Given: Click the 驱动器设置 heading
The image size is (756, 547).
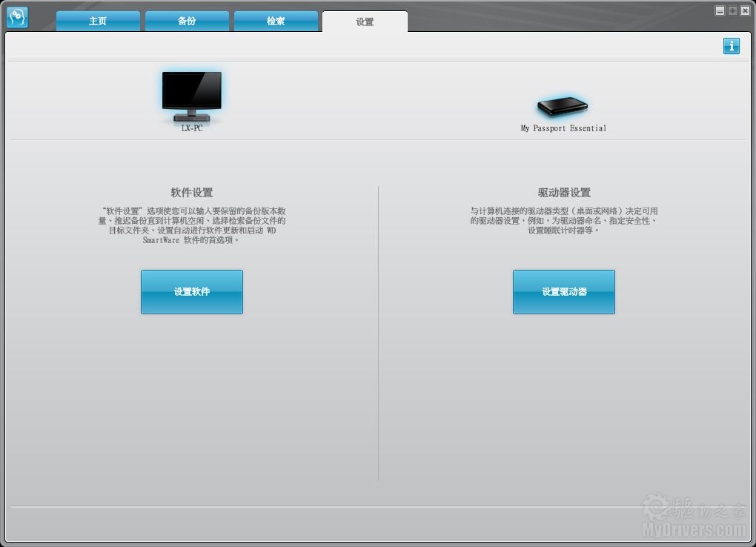Looking at the screenshot, I should pos(564,193).
